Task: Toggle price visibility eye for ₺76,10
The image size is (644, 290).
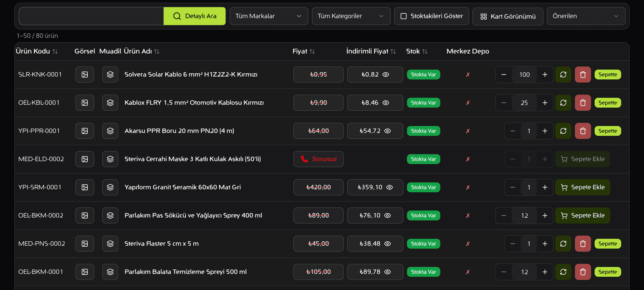Action: (387, 216)
